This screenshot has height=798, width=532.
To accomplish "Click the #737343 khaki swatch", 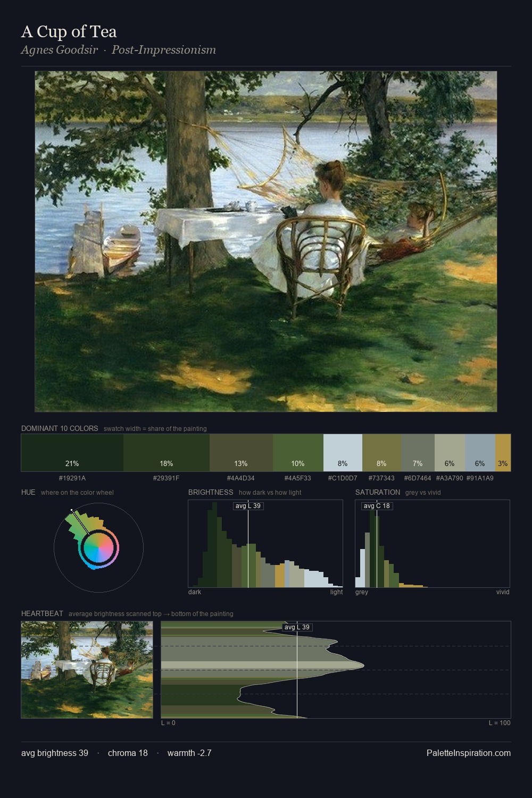I will click(x=381, y=453).
